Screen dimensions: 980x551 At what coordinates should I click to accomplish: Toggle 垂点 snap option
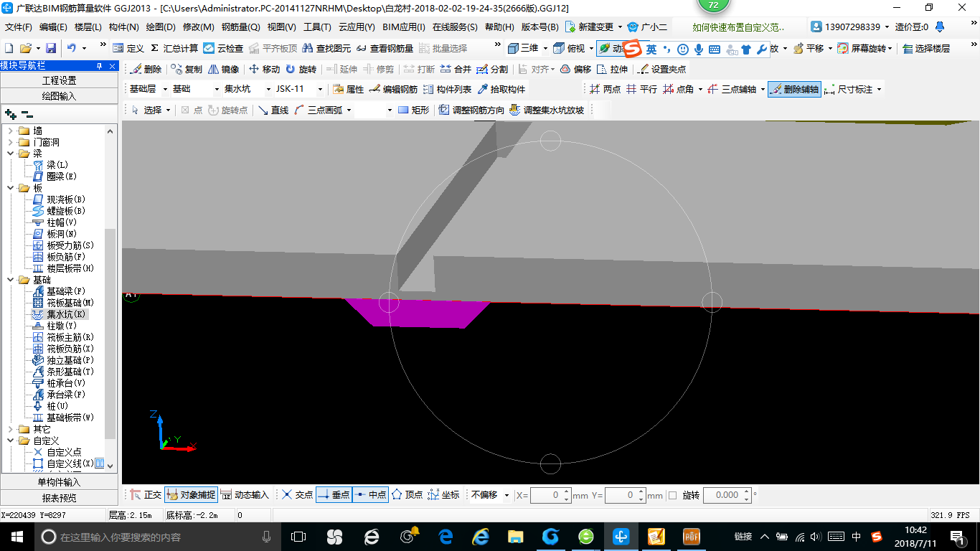[334, 495]
